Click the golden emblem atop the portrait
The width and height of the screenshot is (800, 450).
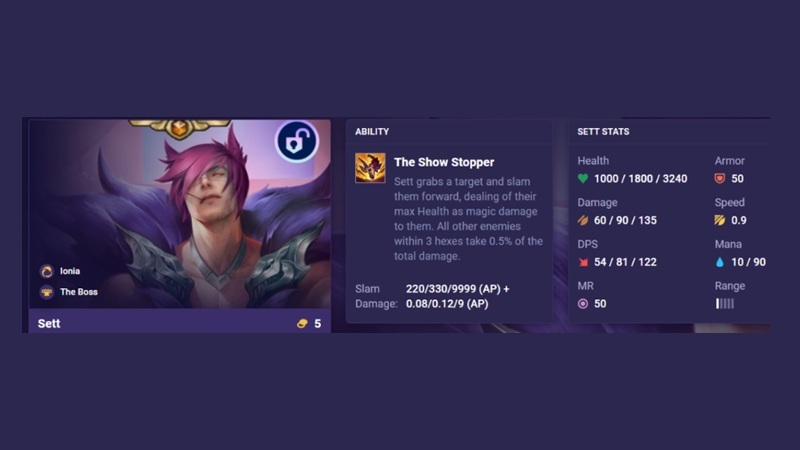pos(179,129)
